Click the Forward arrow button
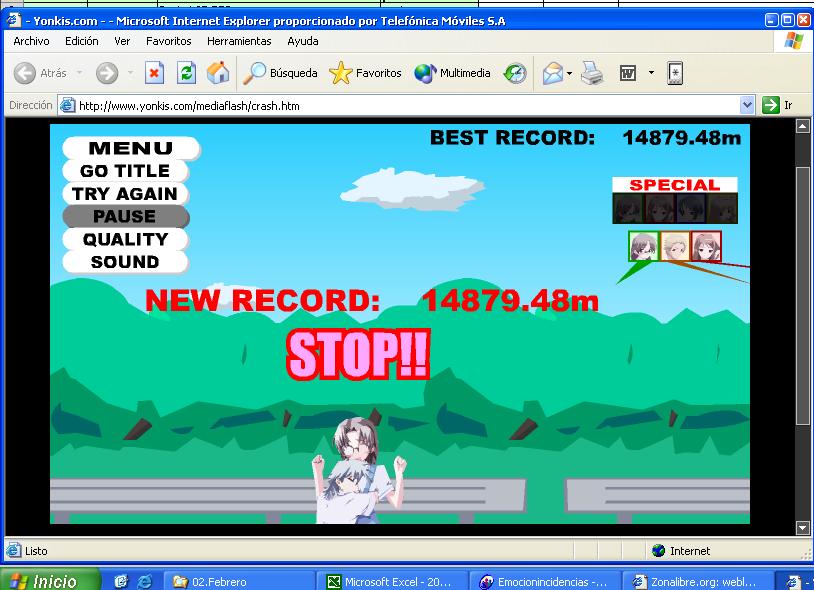The image size is (814, 590). point(107,73)
